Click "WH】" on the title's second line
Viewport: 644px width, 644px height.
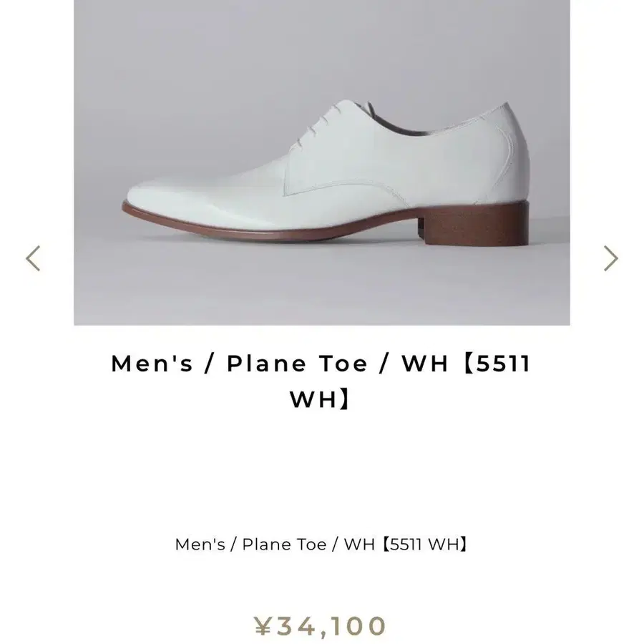(321, 400)
